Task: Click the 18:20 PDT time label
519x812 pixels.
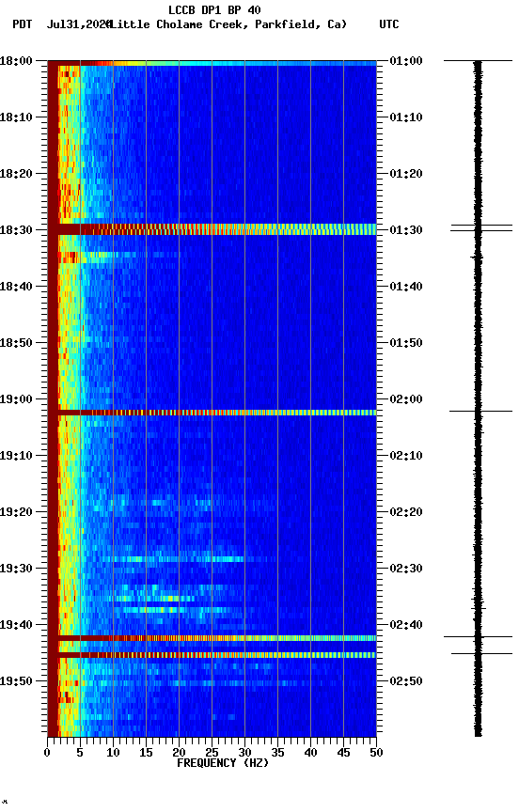Action: click(16, 174)
